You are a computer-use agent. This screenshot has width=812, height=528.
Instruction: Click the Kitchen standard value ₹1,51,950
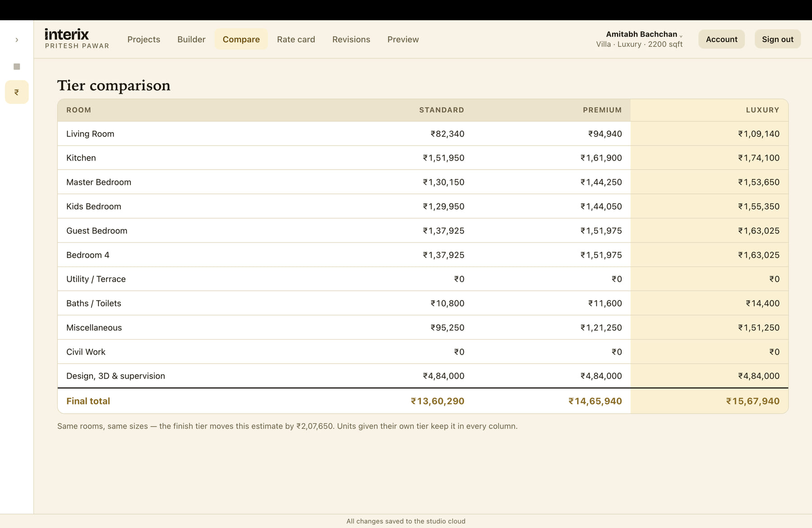443,158
